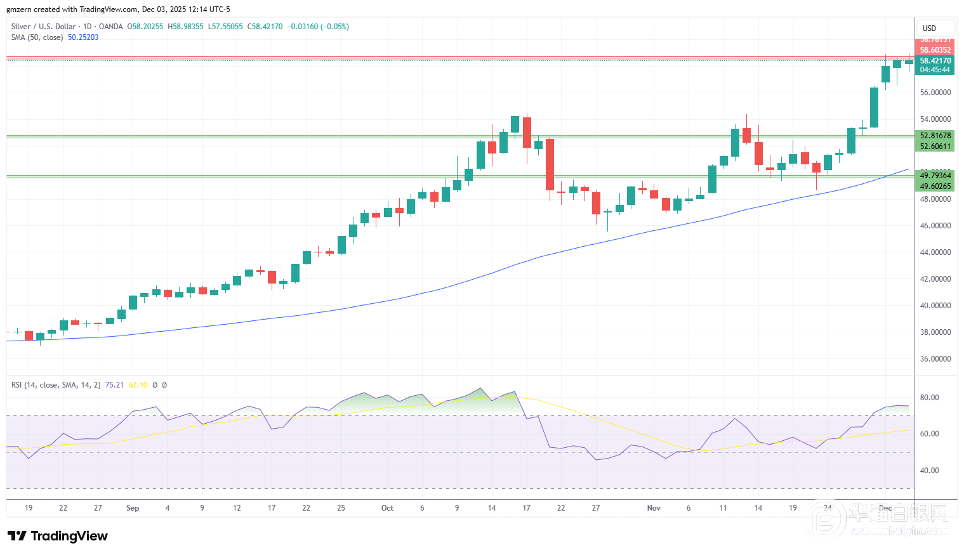Click the green 49.79364 support price label
Image resolution: width=964 pixels, height=556 pixels.
pos(936,174)
